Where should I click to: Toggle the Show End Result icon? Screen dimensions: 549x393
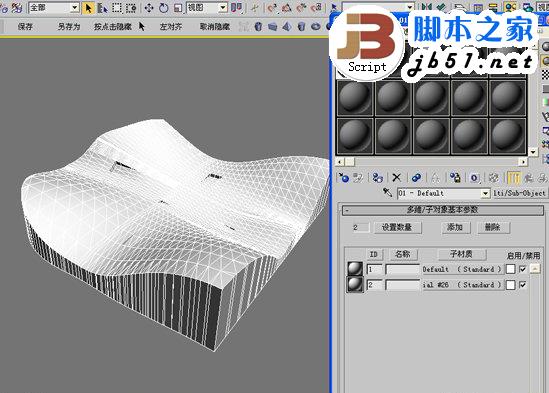(x=513, y=178)
